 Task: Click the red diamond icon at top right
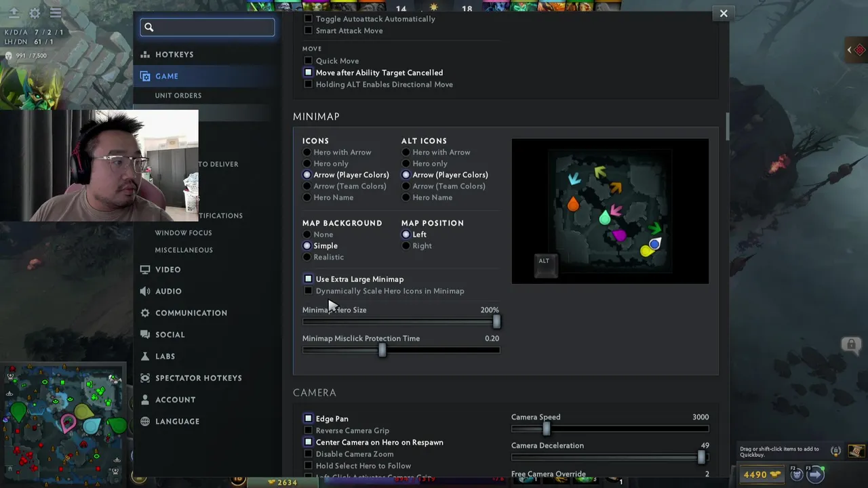click(860, 49)
